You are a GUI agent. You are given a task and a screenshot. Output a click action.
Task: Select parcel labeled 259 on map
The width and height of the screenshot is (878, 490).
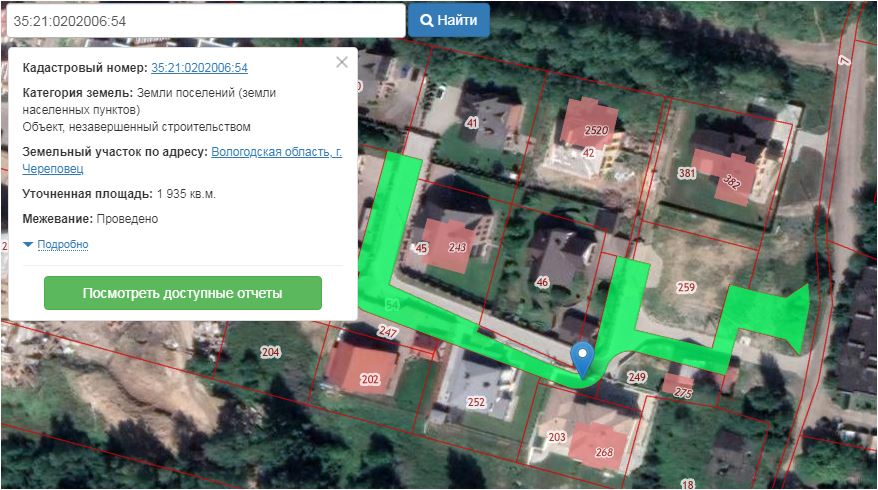[x=685, y=287]
